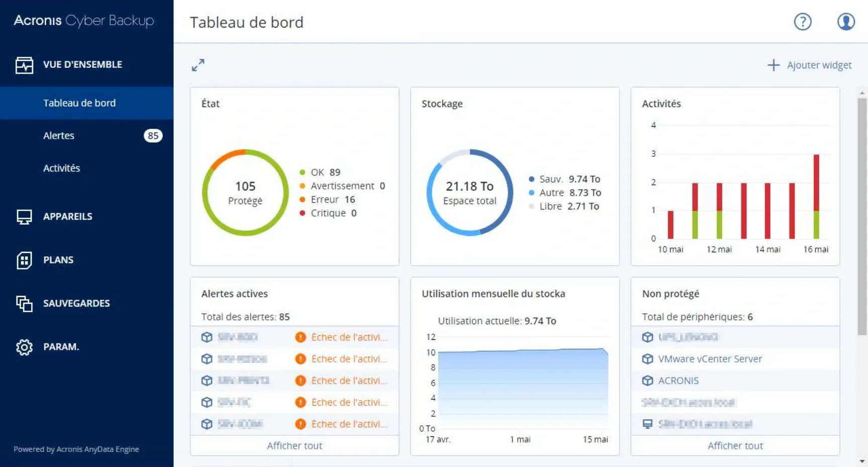This screenshot has height=467, width=868.
Task: Click cube icon in second alert row
Action: pos(206,359)
